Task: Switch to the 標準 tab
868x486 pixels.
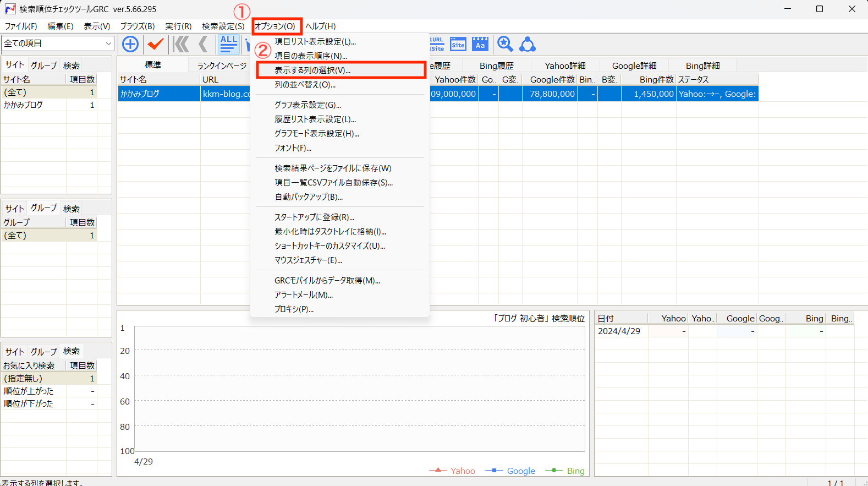Action: click(x=153, y=65)
